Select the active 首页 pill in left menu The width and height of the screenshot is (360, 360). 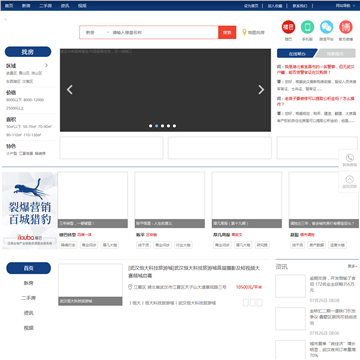click(x=29, y=268)
